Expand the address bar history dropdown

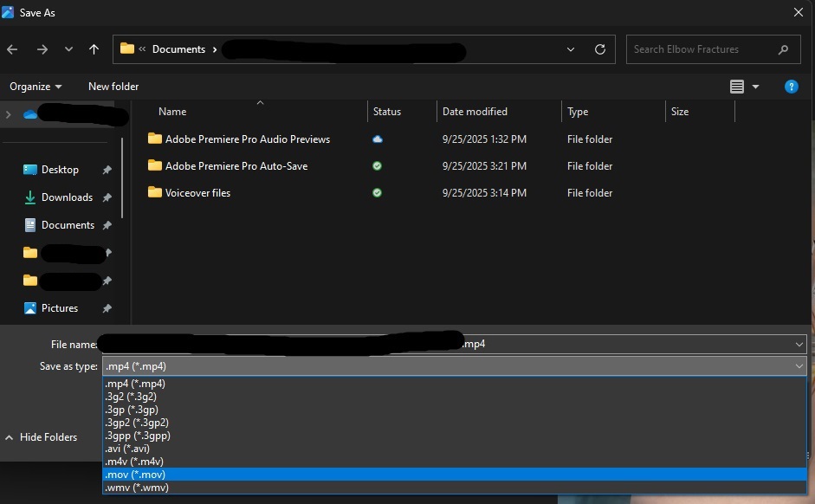(x=570, y=49)
